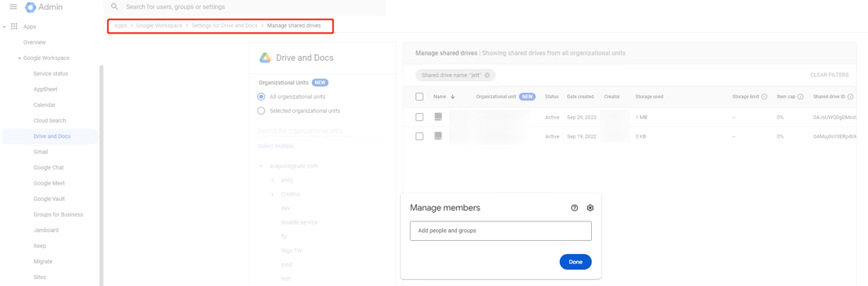Viewport: 868px width, 286px height.
Task: Open Overview in the sidebar
Action: pos(34,43)
